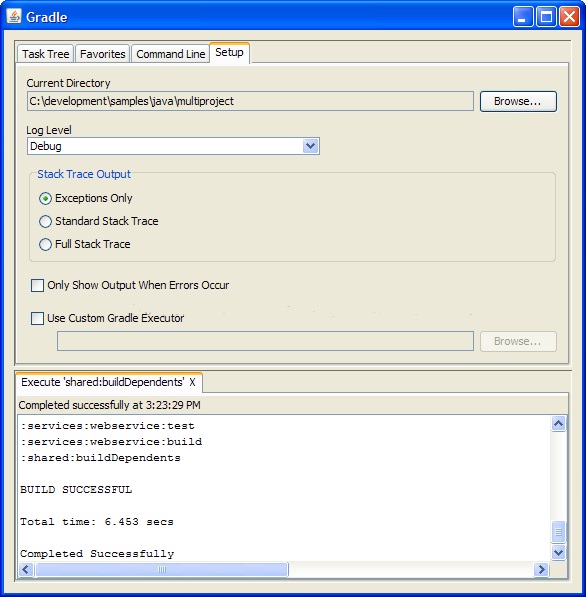This screenshot has width=586, height=597.
Task: Minimize the Gradle window
Action: point(523,17)
